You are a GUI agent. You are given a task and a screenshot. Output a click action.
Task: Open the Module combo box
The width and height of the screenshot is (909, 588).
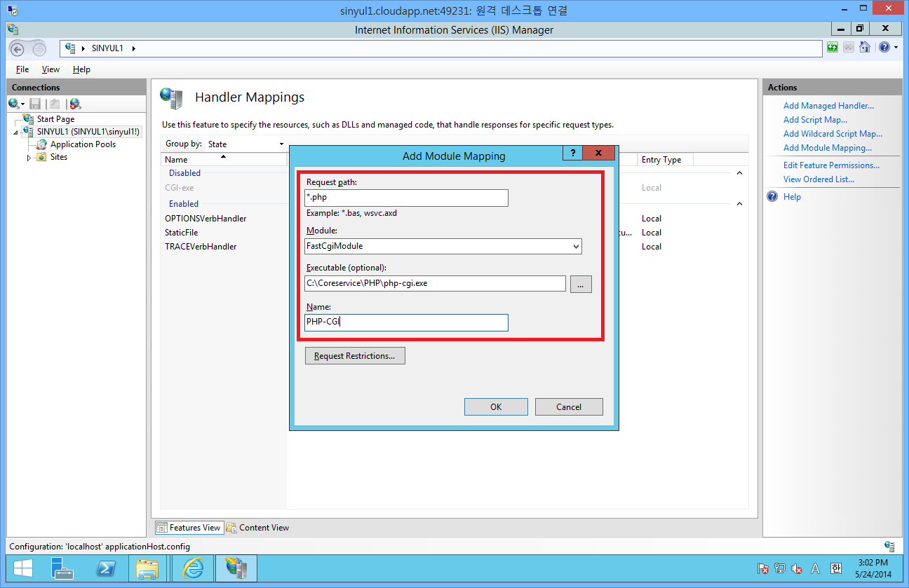tap(443, 246)
